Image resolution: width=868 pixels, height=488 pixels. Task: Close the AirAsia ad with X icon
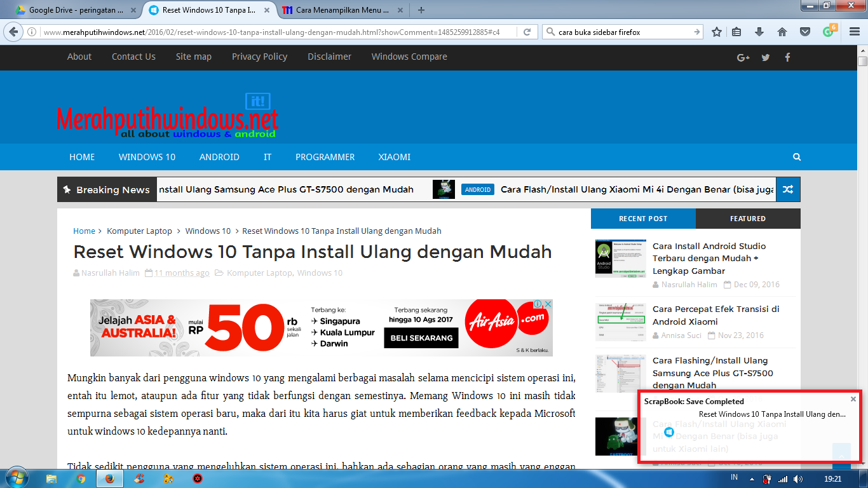pyautogui.click(x=548, y=304)
